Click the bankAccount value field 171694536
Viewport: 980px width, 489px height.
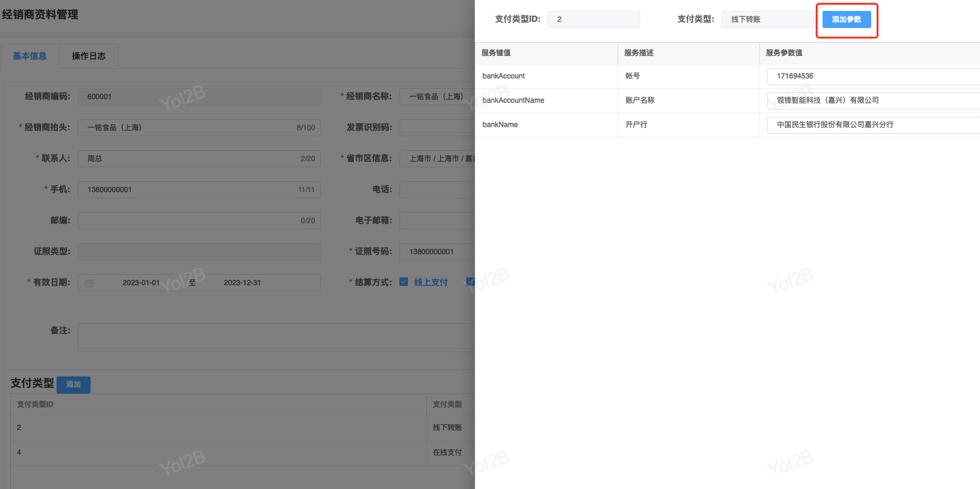872,76
